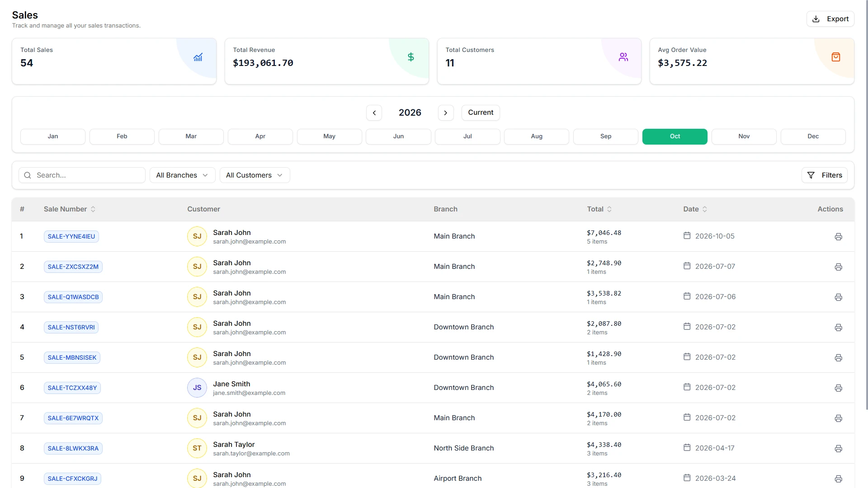Screen dimensions: 868x488
Task: Click the North Side Branch cell
Action: (464, 448)
